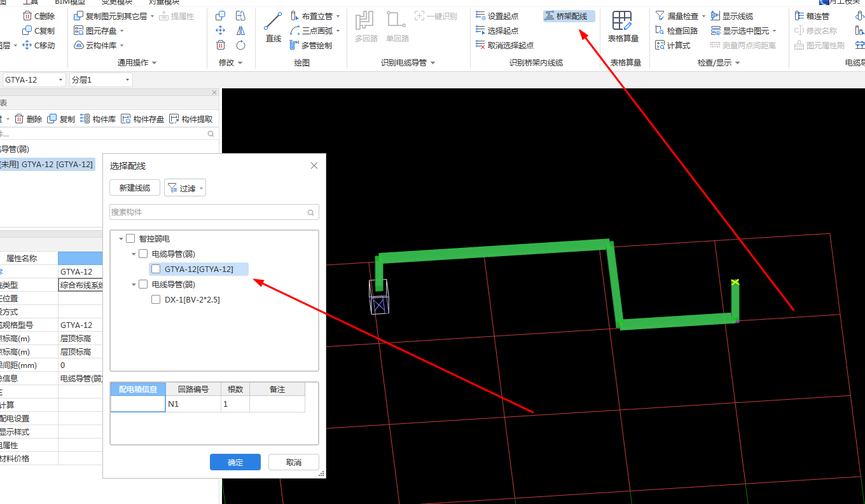
Task: Select [未用] GTYA-12 in component list
Action: tap(46, 165)
